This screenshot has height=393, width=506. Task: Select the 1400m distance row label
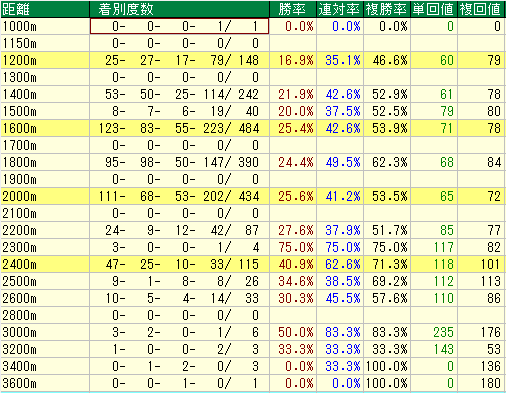point(19,94)
